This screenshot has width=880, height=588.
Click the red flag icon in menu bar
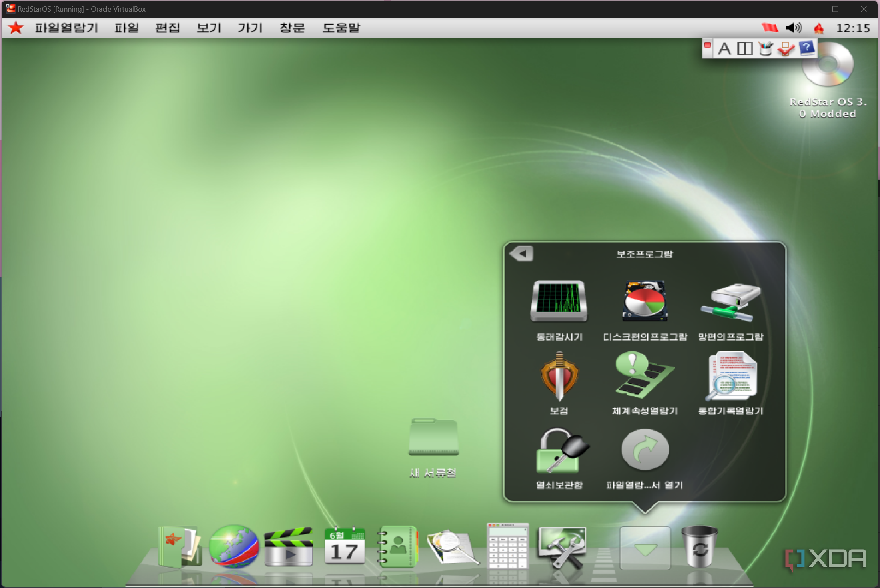pos(770,28)
